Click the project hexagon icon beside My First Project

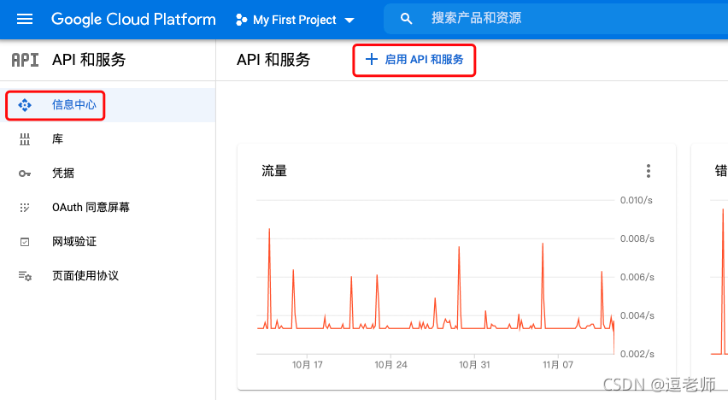[241, 20]
